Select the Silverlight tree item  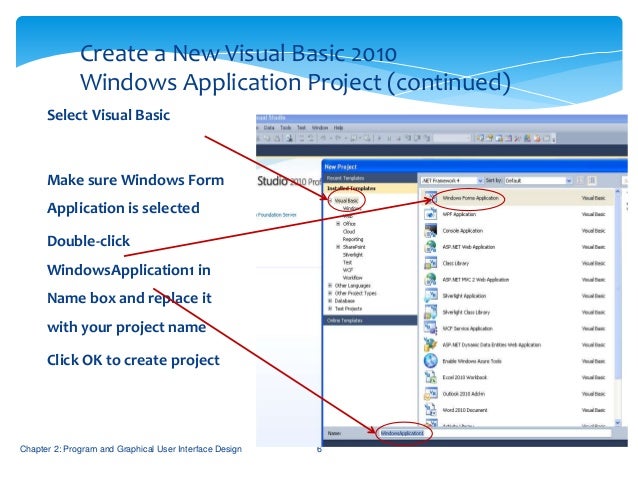click(353, 255)
